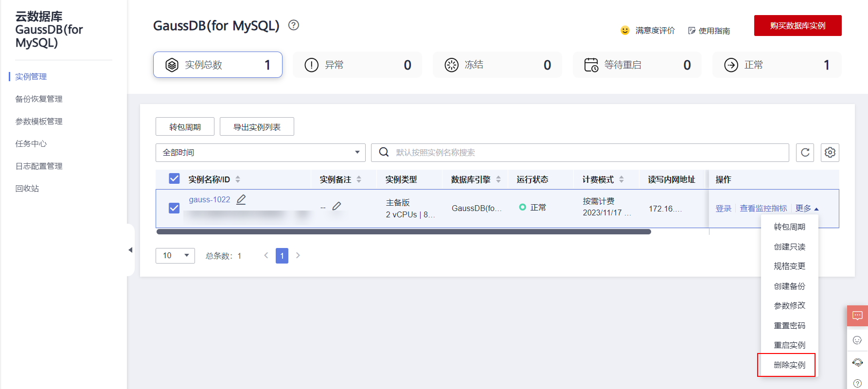The width and height of the screenshot is (868, 389).
Task: Open 实例管理 in the sidebar
Action: click(31, 77)
